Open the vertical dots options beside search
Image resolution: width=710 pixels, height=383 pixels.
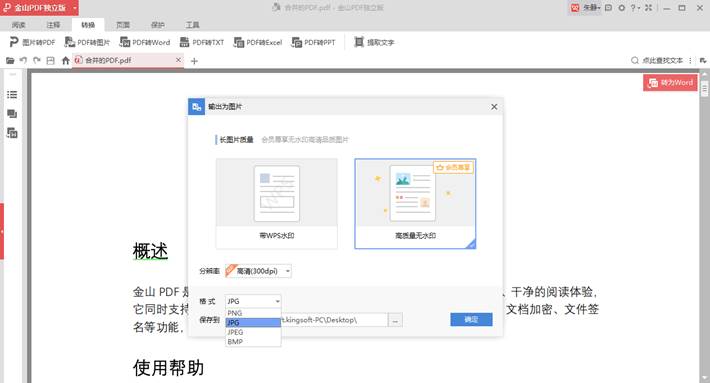coord(690,60)
